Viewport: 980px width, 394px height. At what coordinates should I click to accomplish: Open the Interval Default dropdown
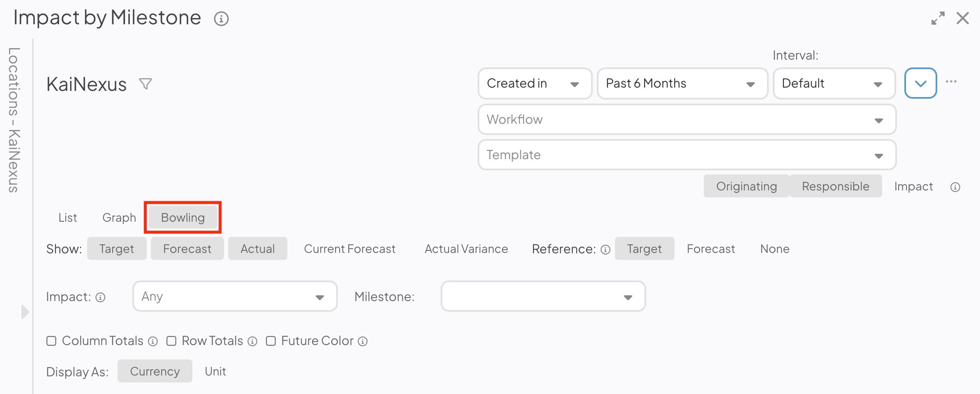pos(834,83)
